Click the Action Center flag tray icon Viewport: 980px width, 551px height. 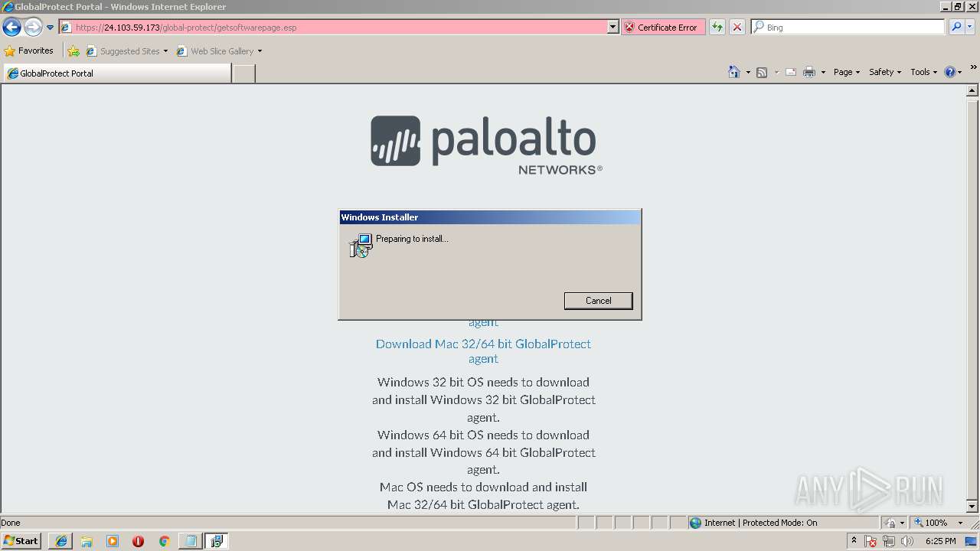click(871, 541)
